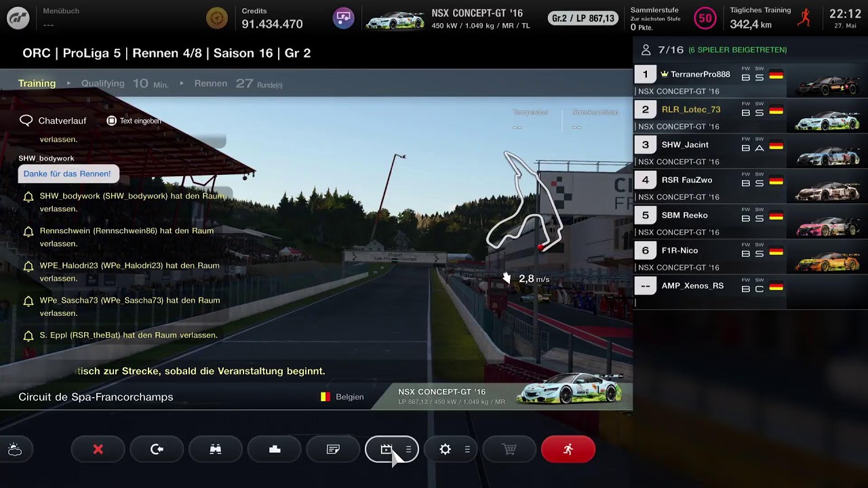Click the NSX car thumbnail in top bar
868x488 pixels.
point(395,20)
